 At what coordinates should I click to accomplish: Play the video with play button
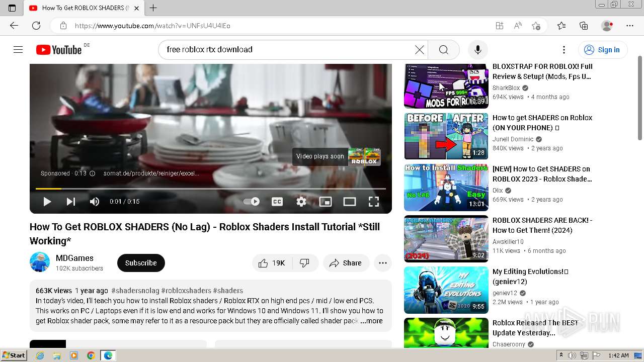point(47,202)
